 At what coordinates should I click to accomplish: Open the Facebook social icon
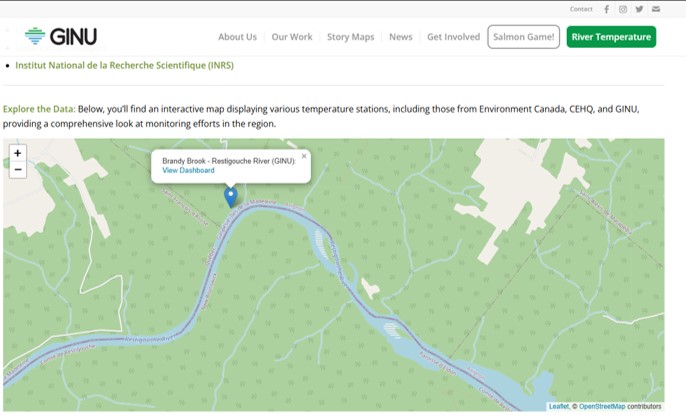[606, 9]
